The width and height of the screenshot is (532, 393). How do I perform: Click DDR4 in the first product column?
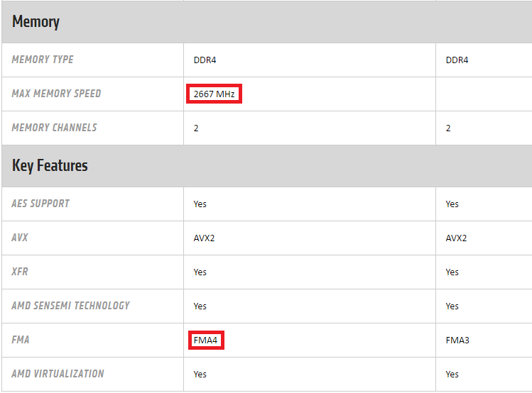tap(205, 60)
